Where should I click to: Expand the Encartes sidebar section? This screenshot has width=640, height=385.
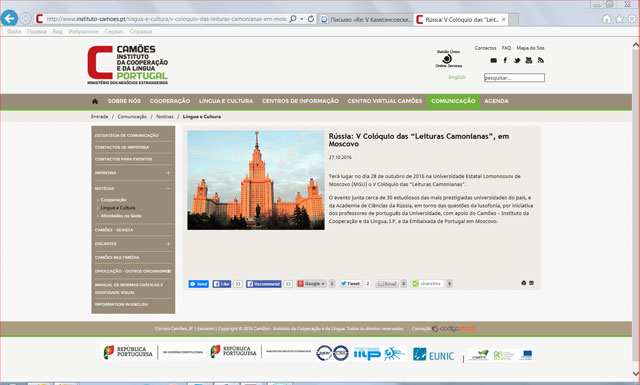pos(168,244)
